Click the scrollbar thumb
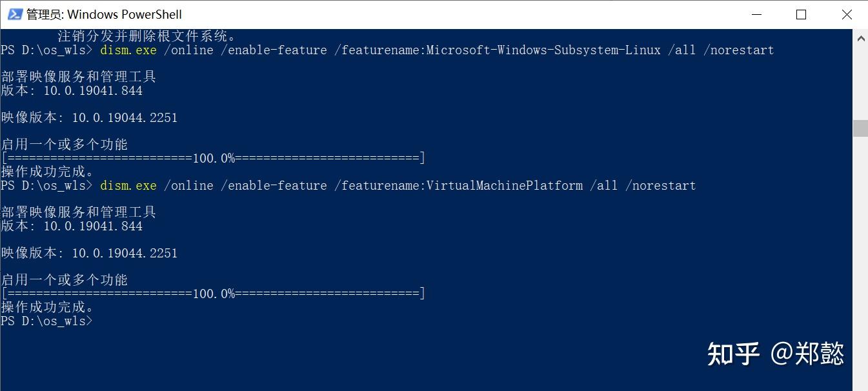Viewport: 868px width, 391px height. tap(861, 127)
